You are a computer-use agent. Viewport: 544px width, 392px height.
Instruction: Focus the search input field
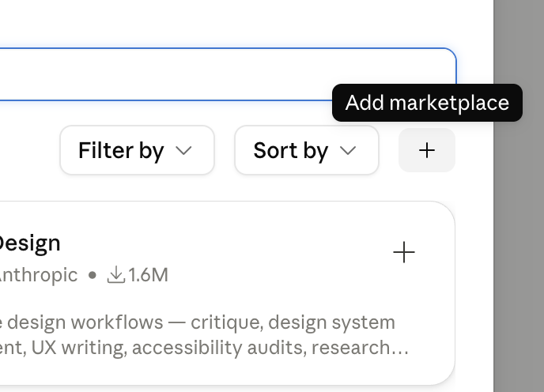(228, 74)
